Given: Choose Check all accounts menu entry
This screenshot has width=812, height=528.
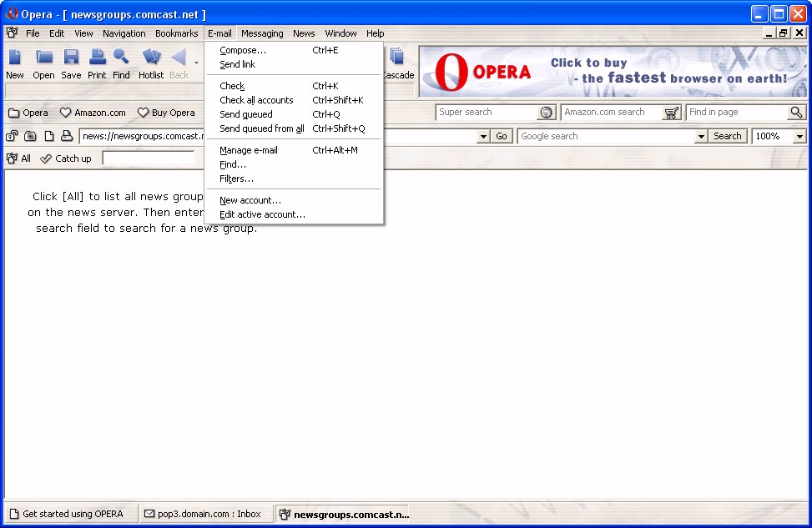Looking at the screenshot, I should [x=256, y=100].
